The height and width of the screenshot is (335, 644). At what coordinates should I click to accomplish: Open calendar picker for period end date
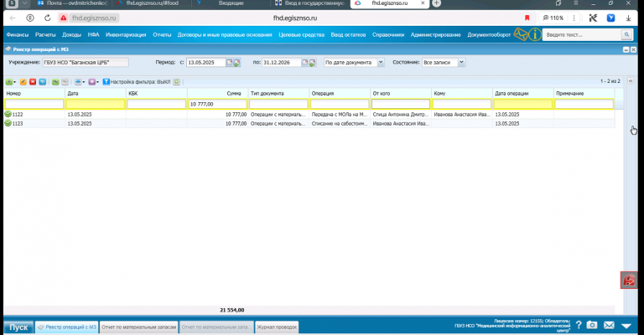(304, 62)
